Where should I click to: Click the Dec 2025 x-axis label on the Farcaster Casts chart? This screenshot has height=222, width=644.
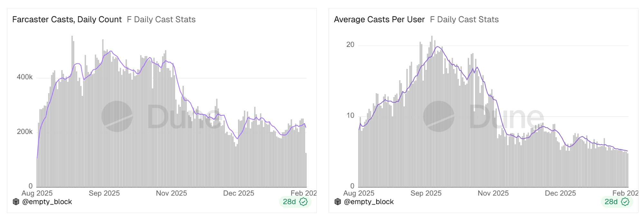coord(239,193)
